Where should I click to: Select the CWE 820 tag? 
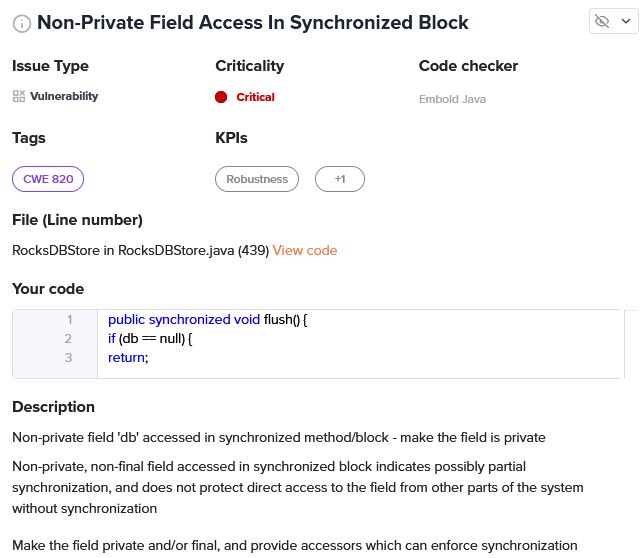pos(48,179)
